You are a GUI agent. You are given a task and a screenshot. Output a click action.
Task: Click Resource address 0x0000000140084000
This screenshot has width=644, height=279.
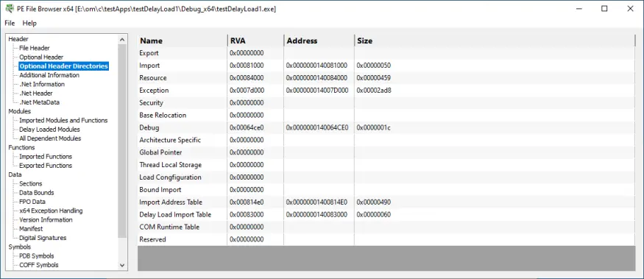[x=317, y=77]
